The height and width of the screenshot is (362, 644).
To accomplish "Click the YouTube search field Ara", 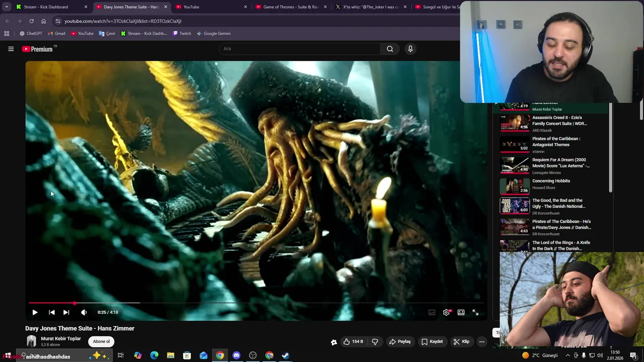I will coord(300,49).
